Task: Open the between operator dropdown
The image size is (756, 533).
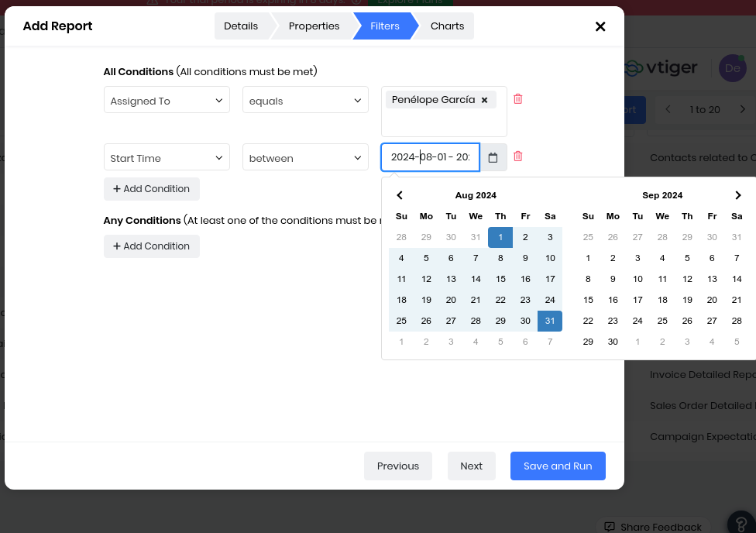Action: coord(305,158)
